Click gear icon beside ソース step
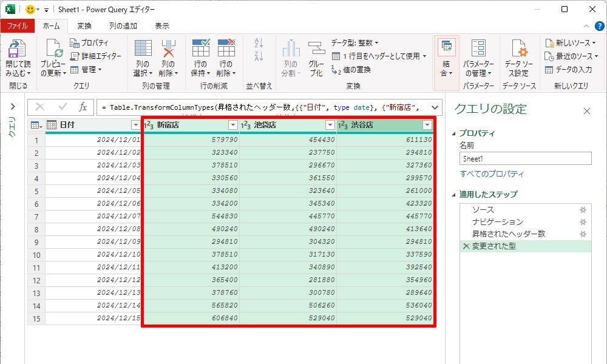The image size is (607, 364). coord(583,210)
